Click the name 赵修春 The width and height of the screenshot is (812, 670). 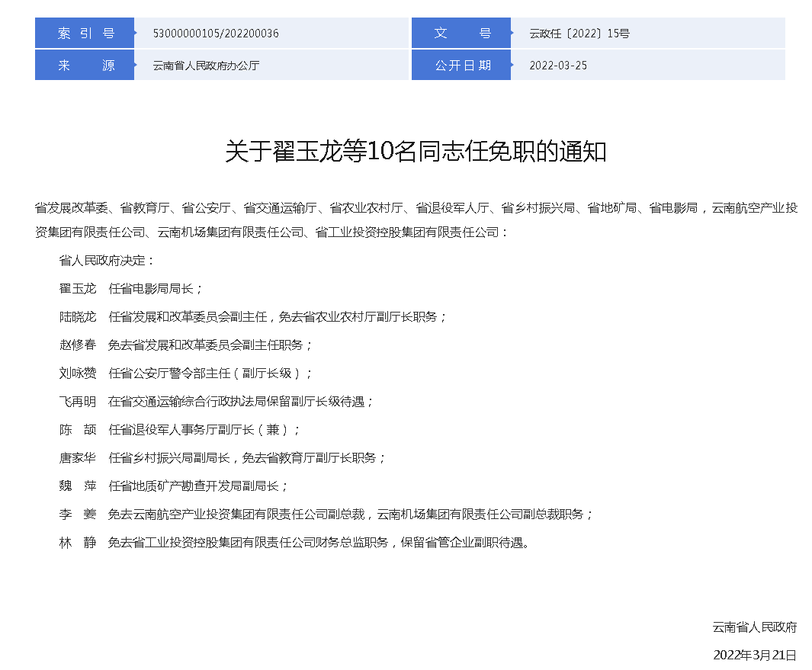pos(78,345)
